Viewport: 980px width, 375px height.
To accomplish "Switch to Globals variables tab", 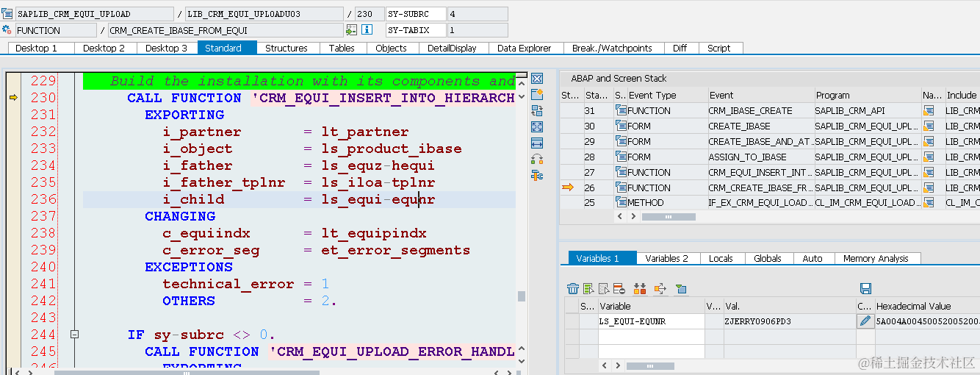I will [x=768, y=258].
